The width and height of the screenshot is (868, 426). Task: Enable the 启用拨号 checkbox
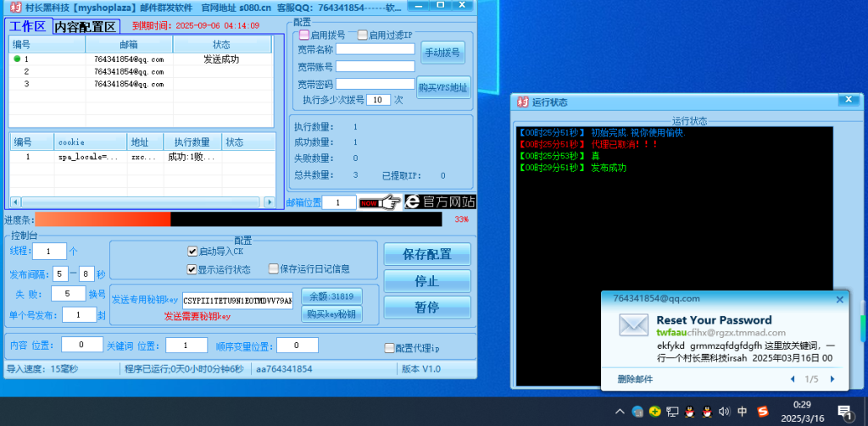tap(304, 36)
